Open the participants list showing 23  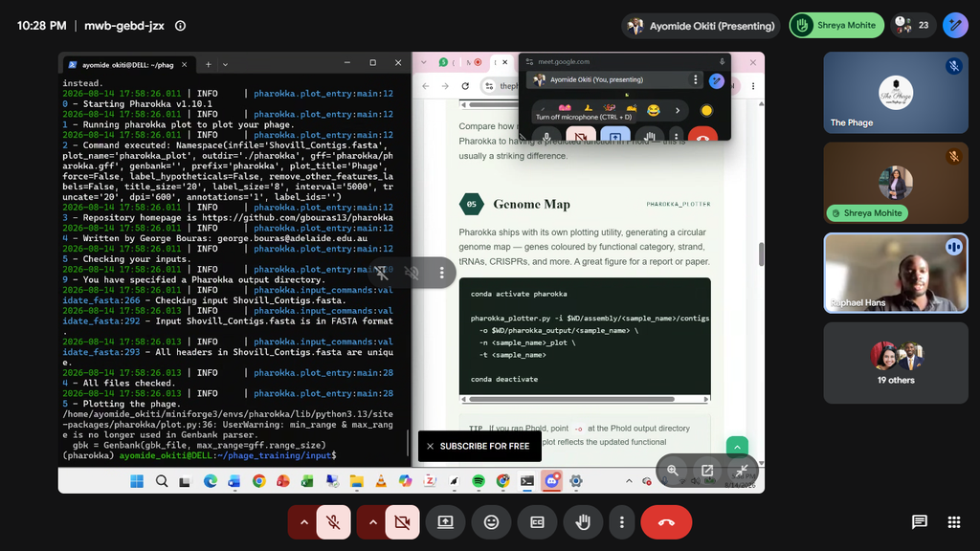pos(912,26)
